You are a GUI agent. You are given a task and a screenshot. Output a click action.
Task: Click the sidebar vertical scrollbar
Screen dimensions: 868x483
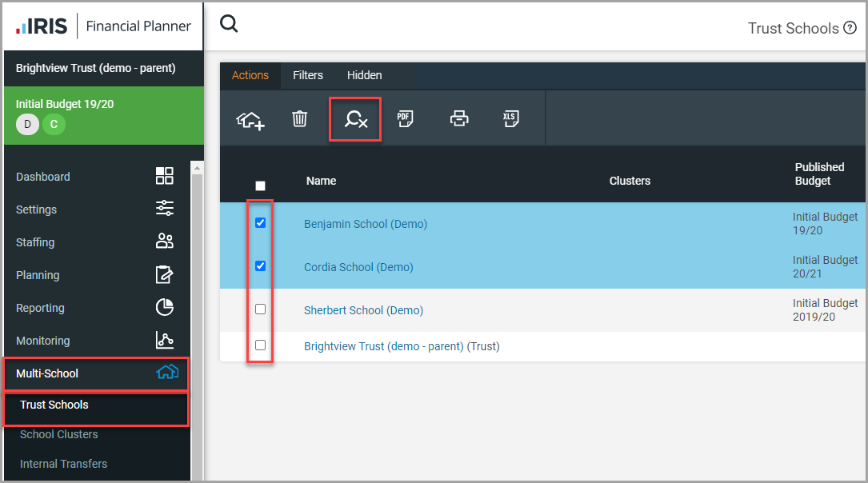click(x=197, y=320)
